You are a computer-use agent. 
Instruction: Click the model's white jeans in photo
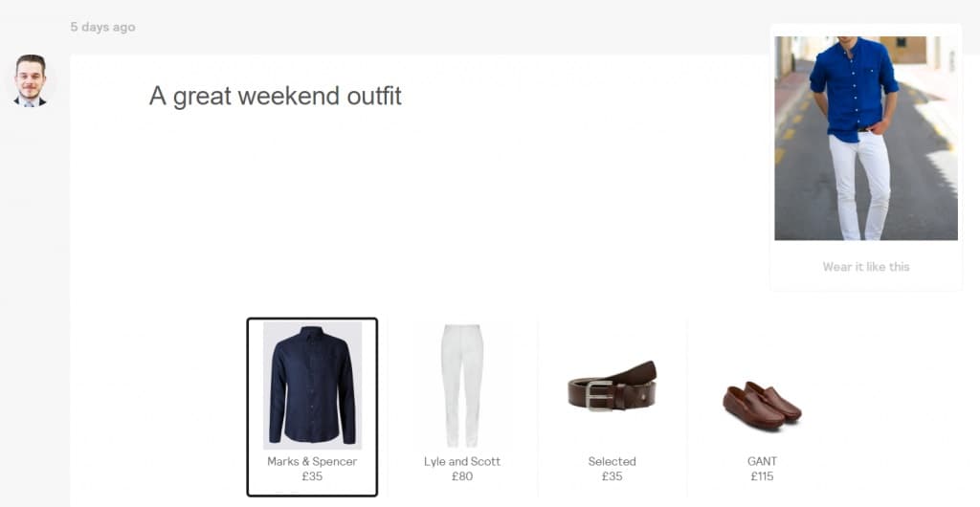click(859, 186)
